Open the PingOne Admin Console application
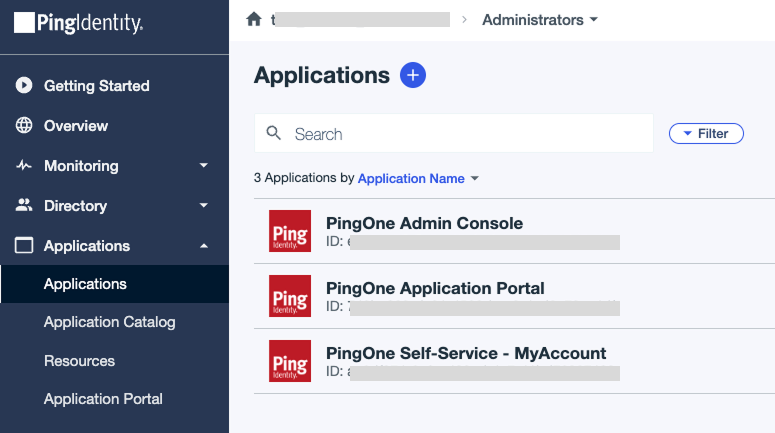The image size is (775, 433). pos(424,223)
